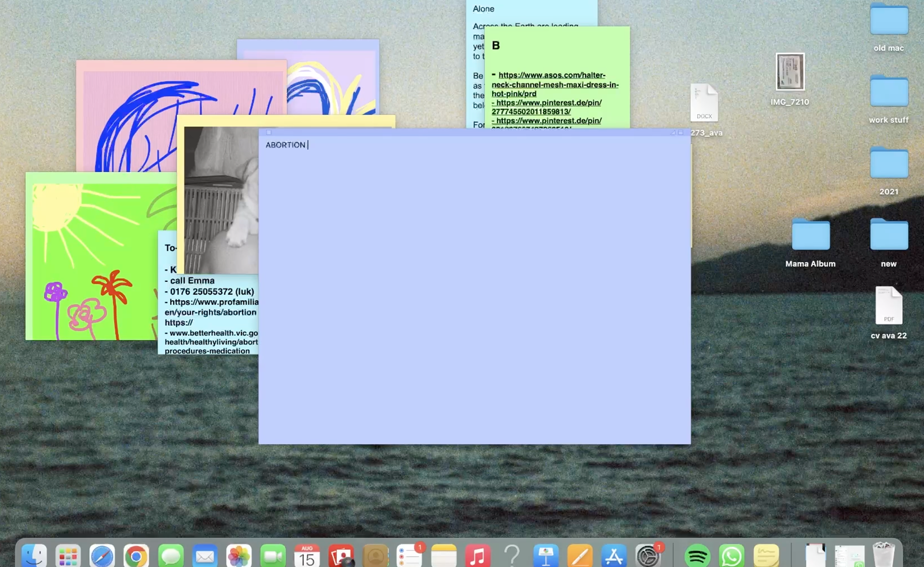This screenshot has width=924, height=567.
Task: Select the 'cv ava 22' PDF file
Action: tap(888, 313)
